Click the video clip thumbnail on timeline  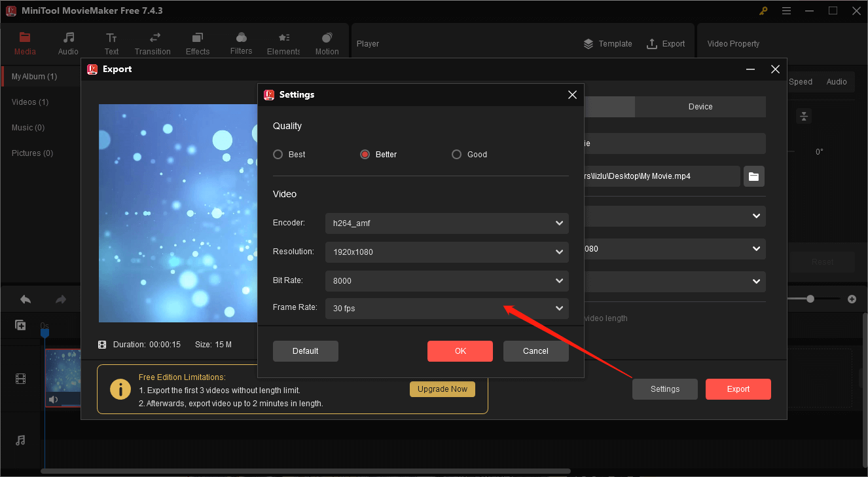point(63,378)
